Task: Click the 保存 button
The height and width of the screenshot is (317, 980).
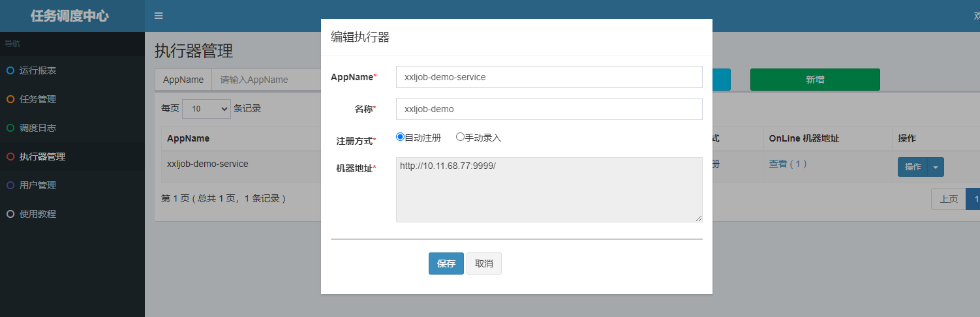Action: 446,264
